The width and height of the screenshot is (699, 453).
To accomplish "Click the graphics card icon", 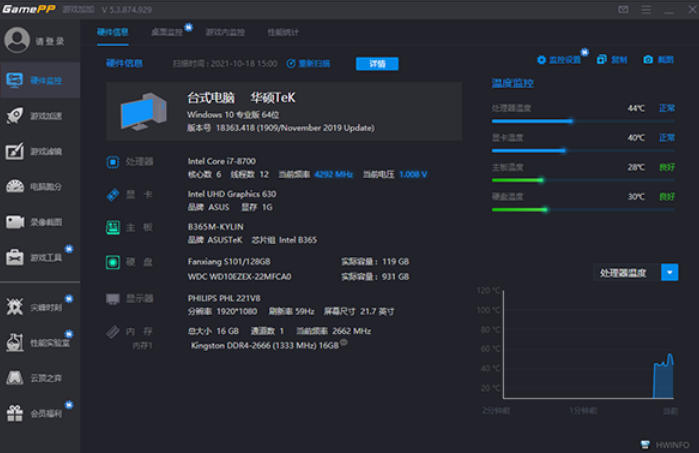I will pos(113,195).
